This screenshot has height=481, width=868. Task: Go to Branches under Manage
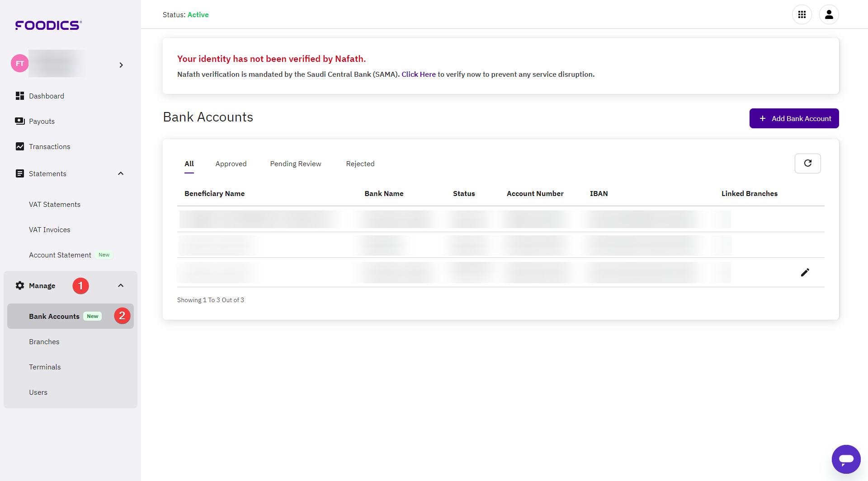coord(44,341)
